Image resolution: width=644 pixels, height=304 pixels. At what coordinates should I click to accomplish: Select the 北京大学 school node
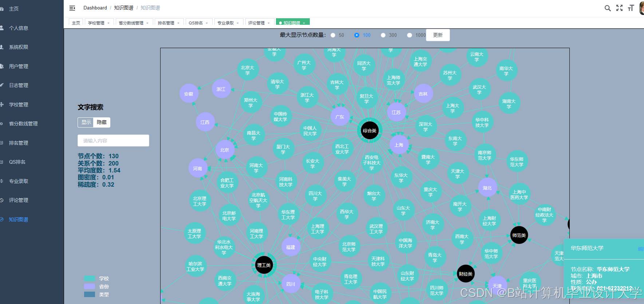(x=248, y=70)
